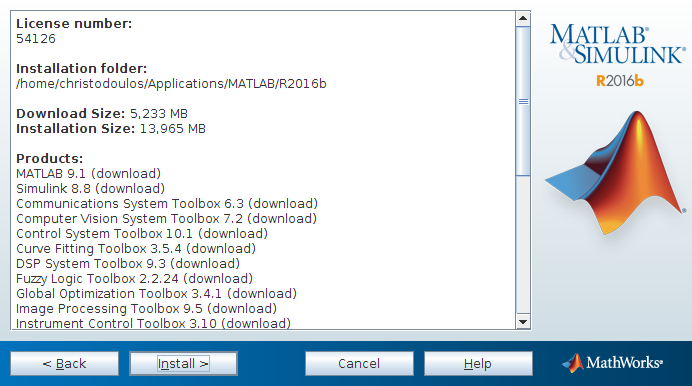Image resolution: width=692 pixels, height=386 pixels.
Task: Click the License number: heading
Action: [x=74, y=24]
